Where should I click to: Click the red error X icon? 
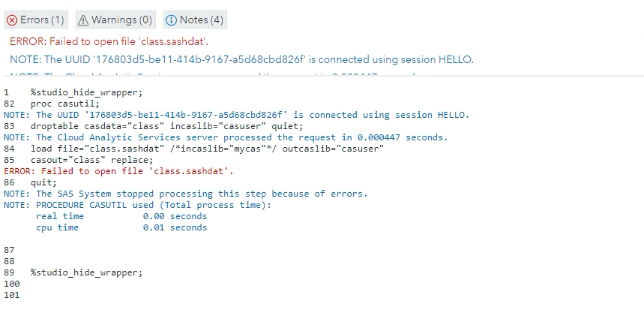[x=12, y=20]
